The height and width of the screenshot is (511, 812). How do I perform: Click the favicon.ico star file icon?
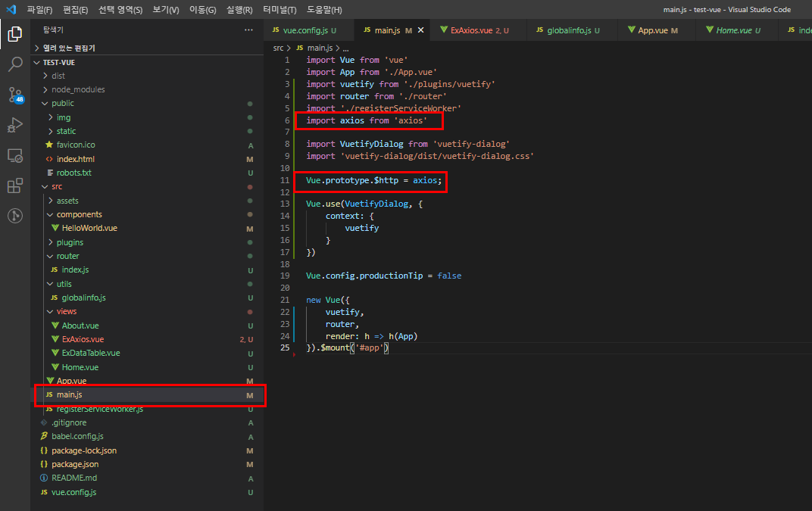(49, 145)
